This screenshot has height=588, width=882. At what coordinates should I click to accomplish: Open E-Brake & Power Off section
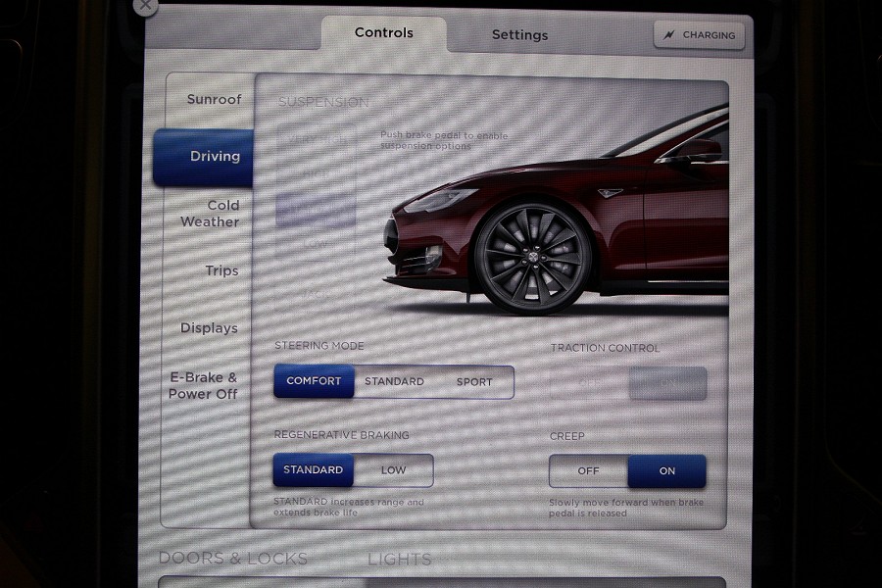point(203,385)
